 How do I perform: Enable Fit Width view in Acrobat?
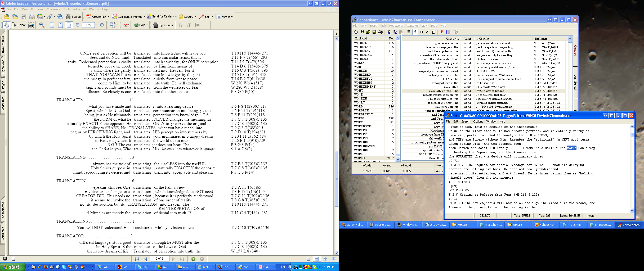69,25
